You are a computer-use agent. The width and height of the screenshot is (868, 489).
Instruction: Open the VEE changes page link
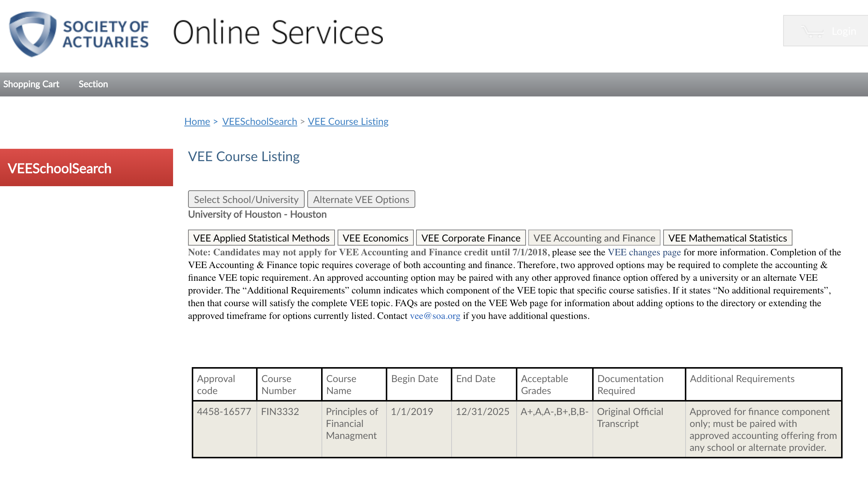(644, 252)
